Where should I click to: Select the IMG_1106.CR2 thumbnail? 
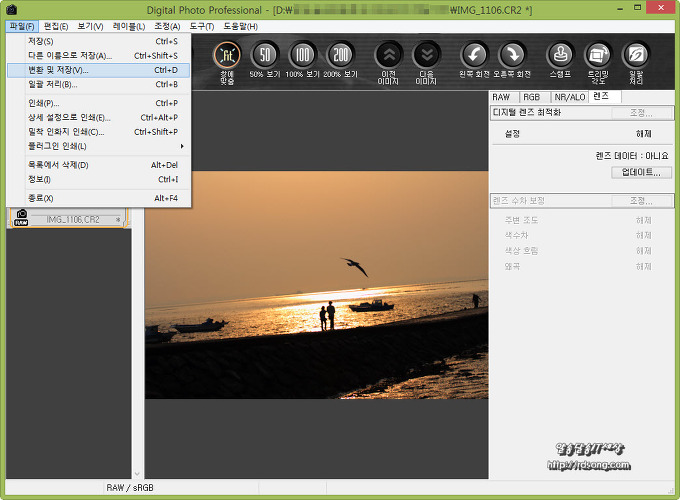[70, 219]
